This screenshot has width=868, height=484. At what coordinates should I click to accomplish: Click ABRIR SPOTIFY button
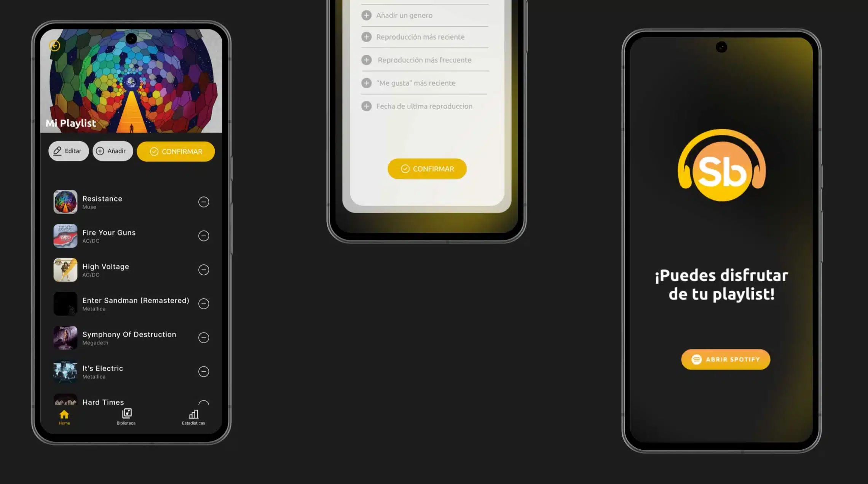click(724, 359)
